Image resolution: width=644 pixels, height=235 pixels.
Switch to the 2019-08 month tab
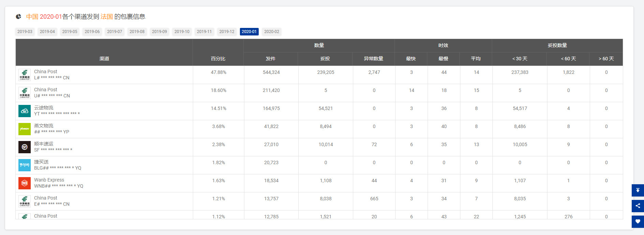tap(137, 32)
